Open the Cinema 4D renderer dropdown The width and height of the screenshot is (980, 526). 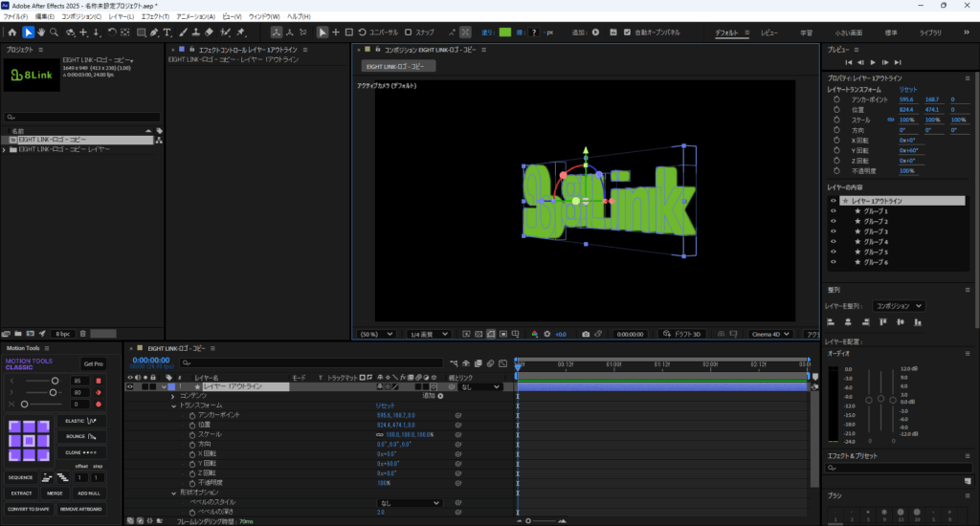pos(770,334)
